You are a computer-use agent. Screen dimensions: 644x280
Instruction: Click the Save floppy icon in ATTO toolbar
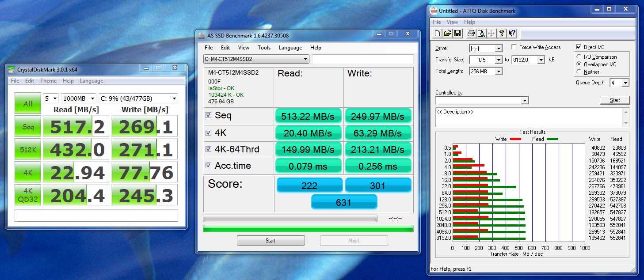pyautogui.click(x=457, y=33)
